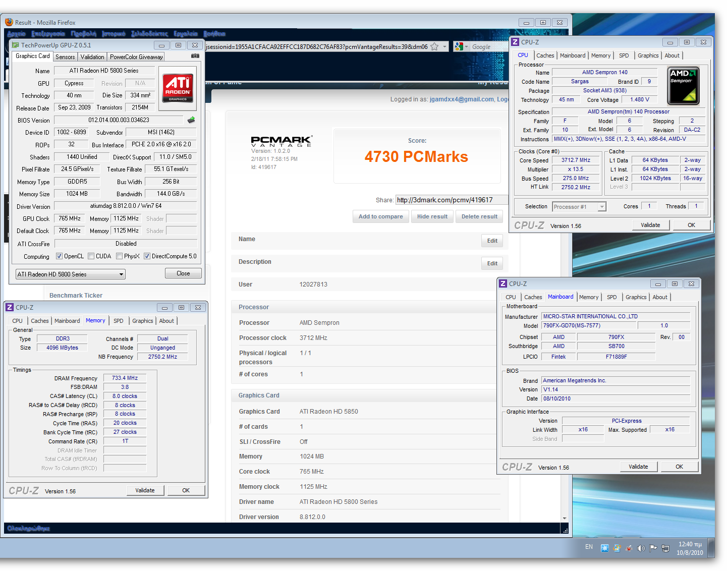The image size is (728, 571).
Task: Click the red ball tray icon
Action: click(x=629, y=548)
